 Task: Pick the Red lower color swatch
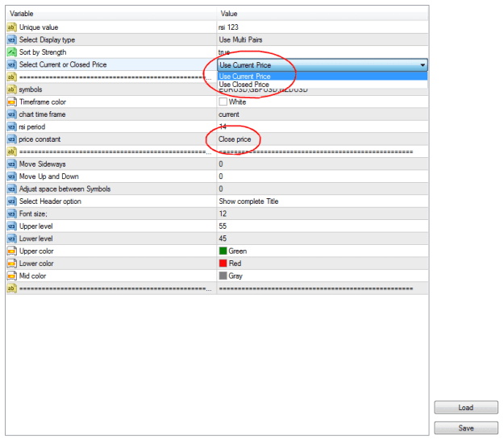pyautogui.click(x=223, y=264)
